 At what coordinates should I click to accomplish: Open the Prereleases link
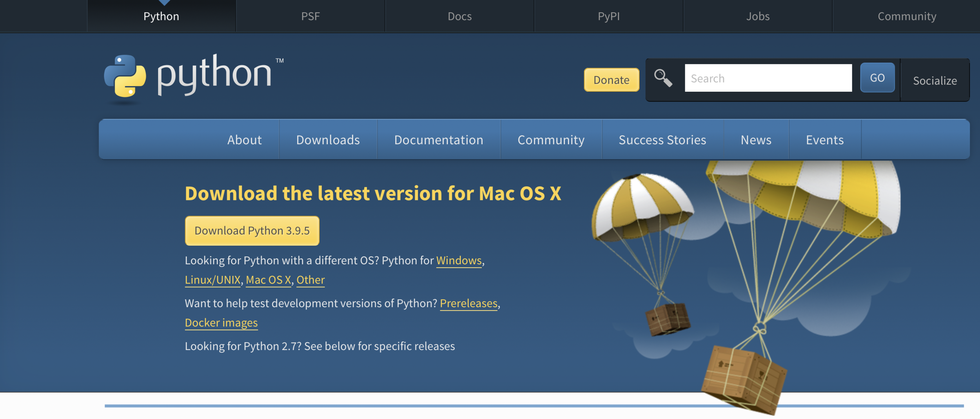(468, 303)
